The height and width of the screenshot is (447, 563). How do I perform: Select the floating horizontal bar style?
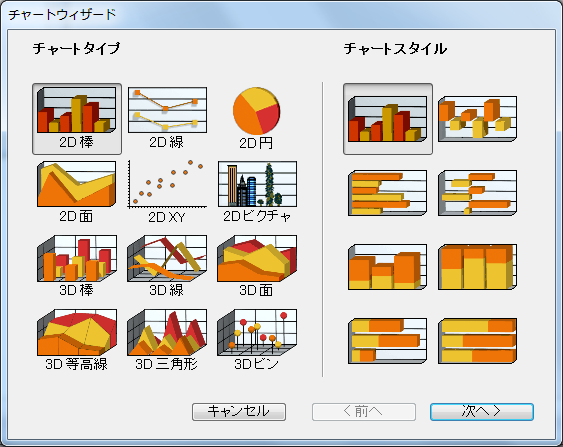(x=478, y=193)
